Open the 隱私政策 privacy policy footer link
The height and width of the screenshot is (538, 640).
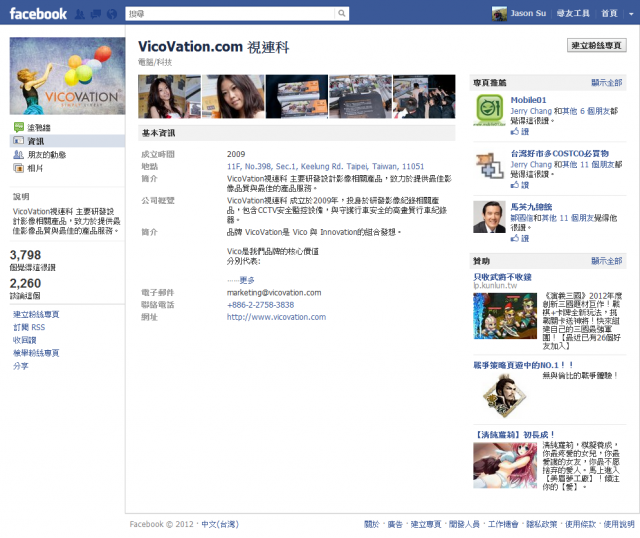pyautogui.click(x=541, y=524)
